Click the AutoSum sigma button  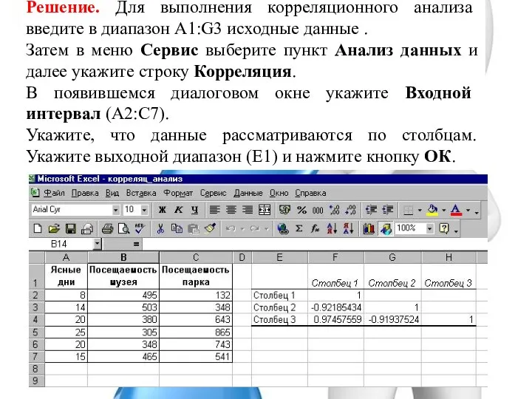click(x=299, y=228)
